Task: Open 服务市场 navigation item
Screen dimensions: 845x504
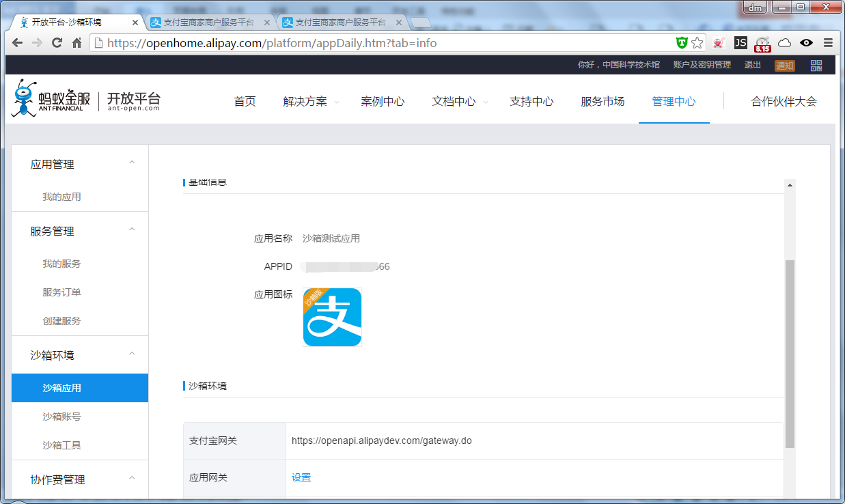Action: click(602, 101)
